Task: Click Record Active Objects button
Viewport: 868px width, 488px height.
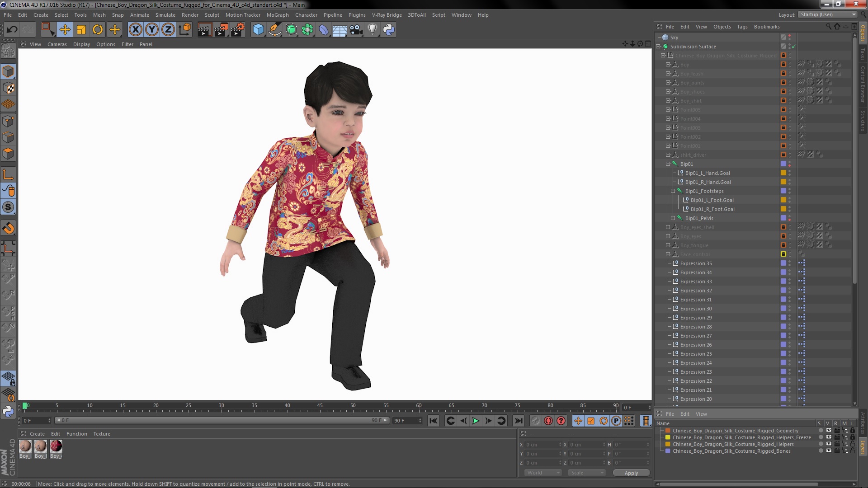Action: coord(535,421)
